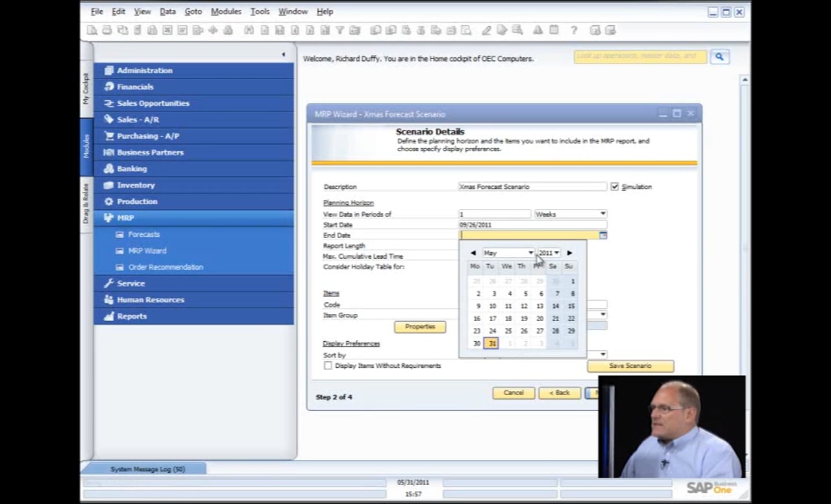Viewport: 831px width, 504px height.
Task: Expand the Sales - A/R module
Action: (193, 119)
